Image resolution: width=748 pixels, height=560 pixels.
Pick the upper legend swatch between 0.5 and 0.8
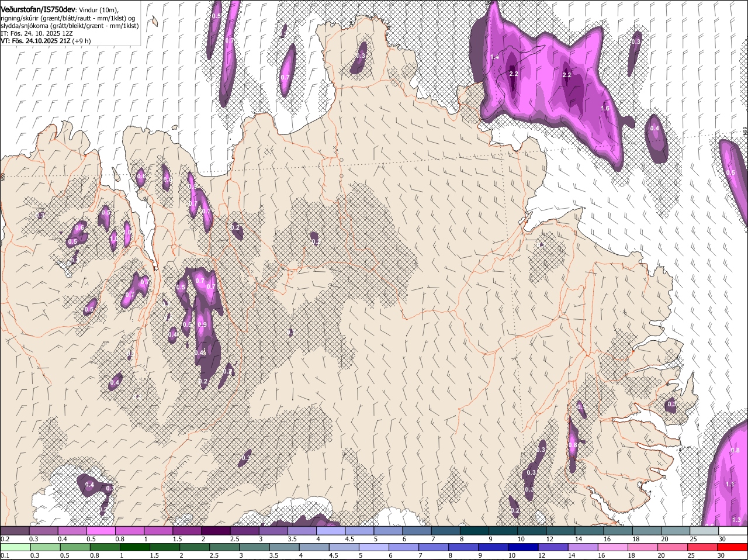point(101,530)
